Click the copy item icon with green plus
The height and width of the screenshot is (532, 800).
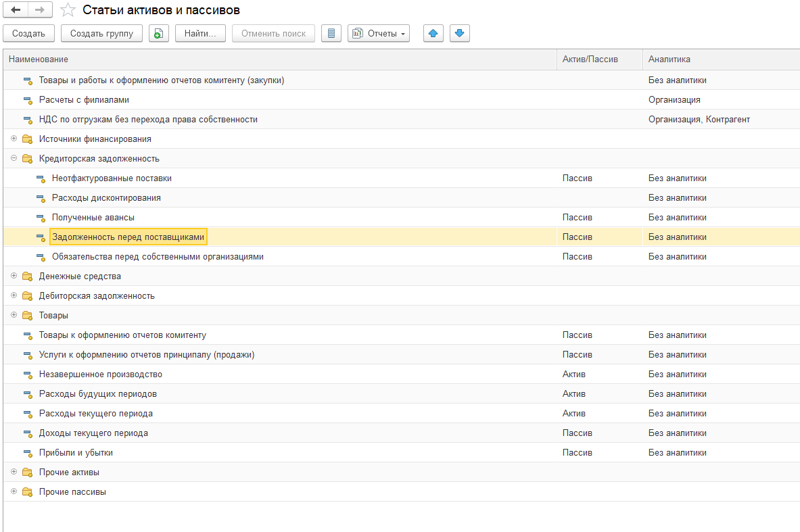(158, 33)
